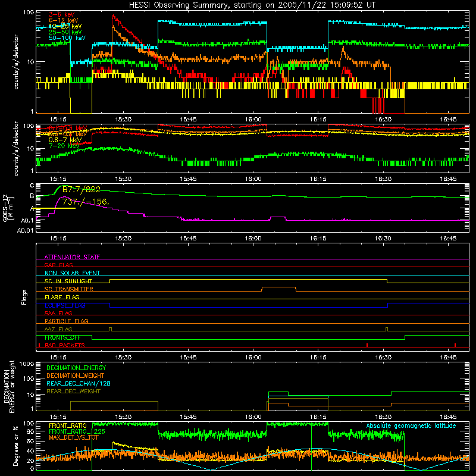476x476 pixels.
Task: Click the FRONTS_OFF flag label
Action: pyautogui.click(x=62, y=337)
